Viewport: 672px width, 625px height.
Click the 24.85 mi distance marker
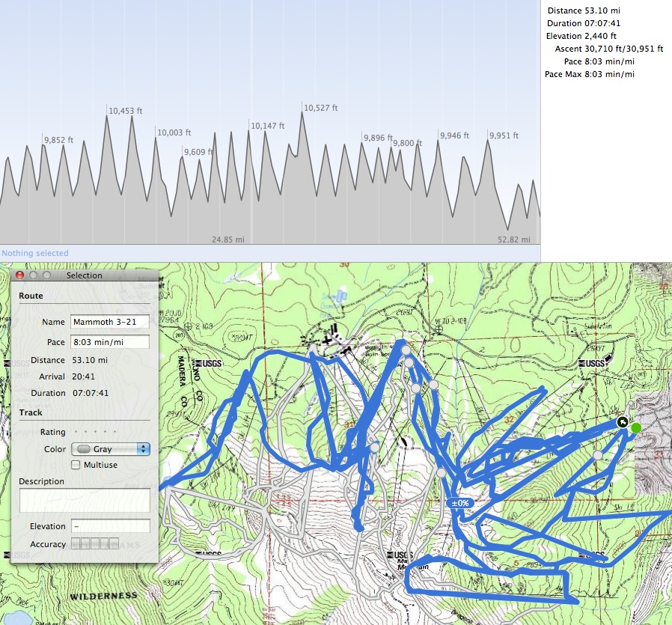click(228, 240)
